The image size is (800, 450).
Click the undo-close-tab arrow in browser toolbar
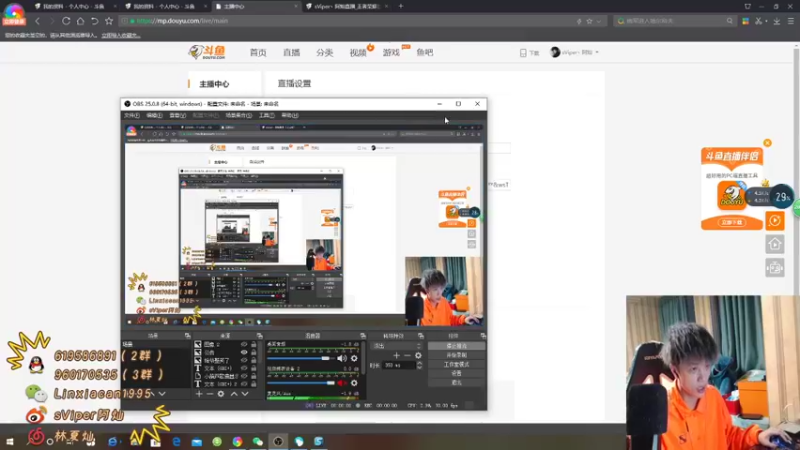tap(94, 21)
